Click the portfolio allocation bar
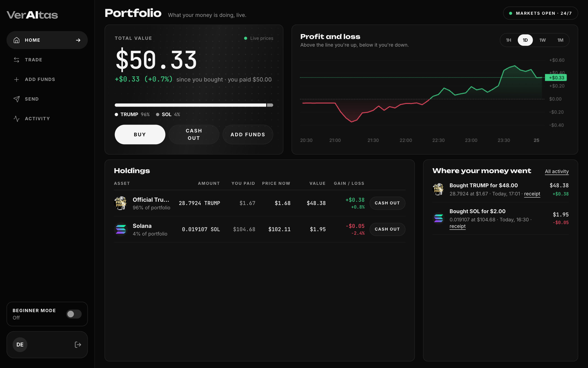This screenshot has width=588, height=368. pyautogui.click(x=194, y=105)
